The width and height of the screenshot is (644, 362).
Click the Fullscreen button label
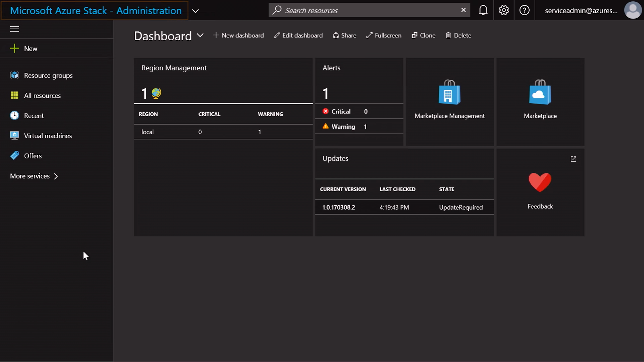click(x=388, y=35)
